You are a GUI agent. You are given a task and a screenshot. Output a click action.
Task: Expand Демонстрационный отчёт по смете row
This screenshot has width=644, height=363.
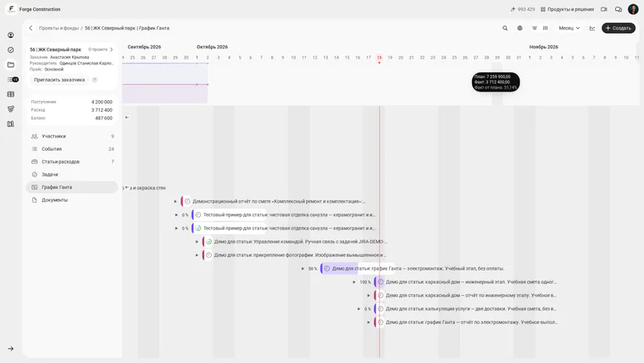pos(175,202)
